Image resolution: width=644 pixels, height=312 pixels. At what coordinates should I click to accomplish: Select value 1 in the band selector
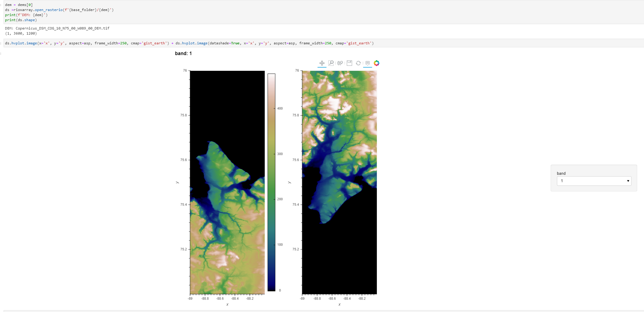[x=594, y=181]
